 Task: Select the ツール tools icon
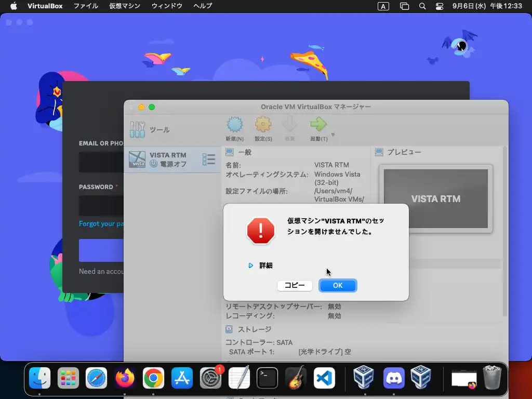pyautogui.click(x=137, y=129)
